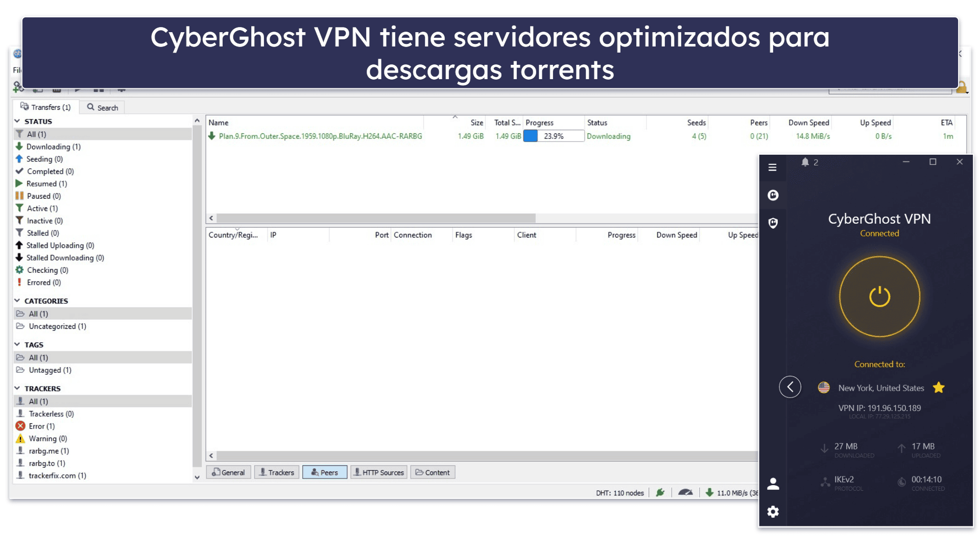
Task: Open CyberGhost notifications bell
Action: (805, 162)
